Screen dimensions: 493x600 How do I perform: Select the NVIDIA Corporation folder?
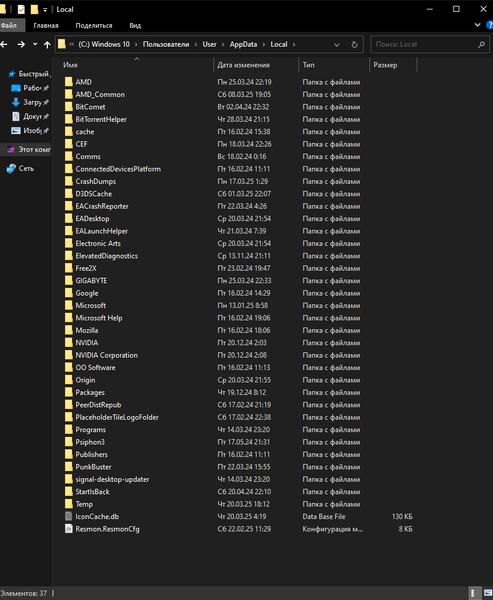click(106, 355)
